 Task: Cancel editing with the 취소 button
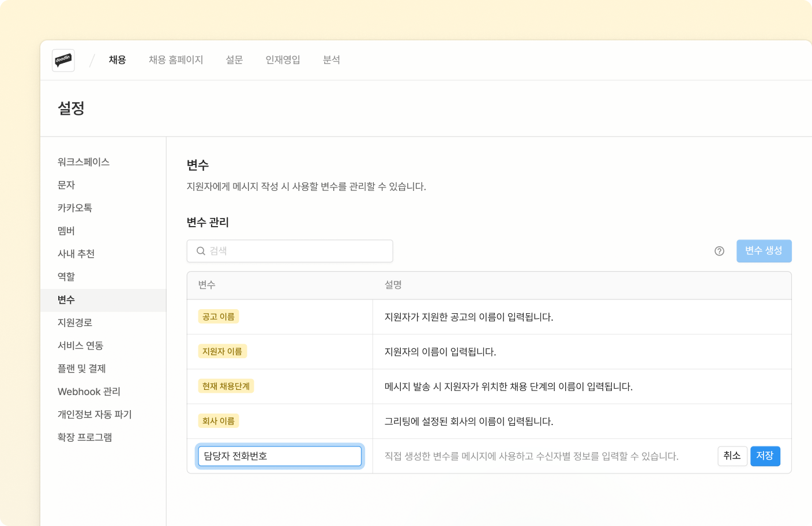click(732, 456)
